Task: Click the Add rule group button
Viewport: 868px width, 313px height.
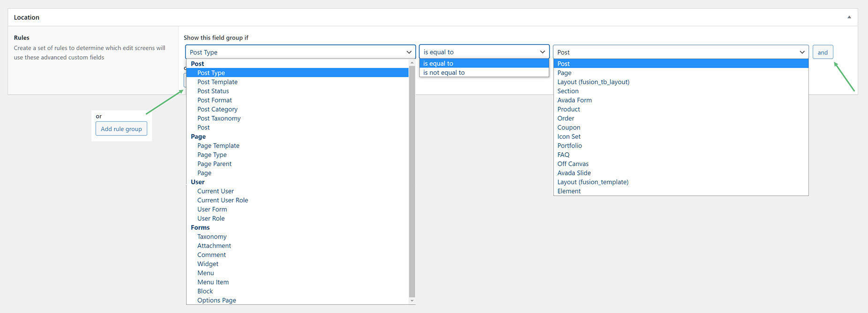Action: tap(121, 128)
